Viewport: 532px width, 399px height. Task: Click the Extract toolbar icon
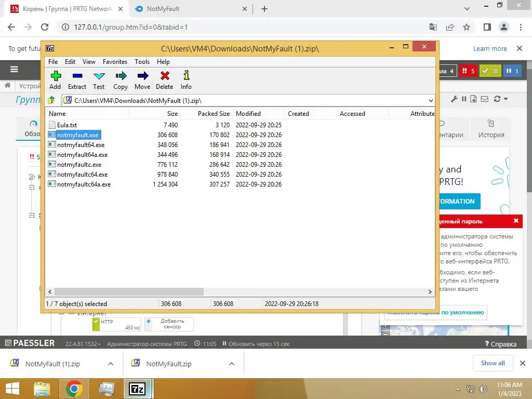pyautogui.click(x=77, y=80)
